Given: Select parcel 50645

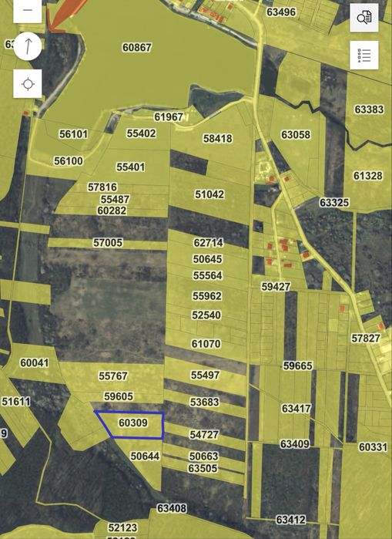Looking at the screenshot, I should 207,259.
